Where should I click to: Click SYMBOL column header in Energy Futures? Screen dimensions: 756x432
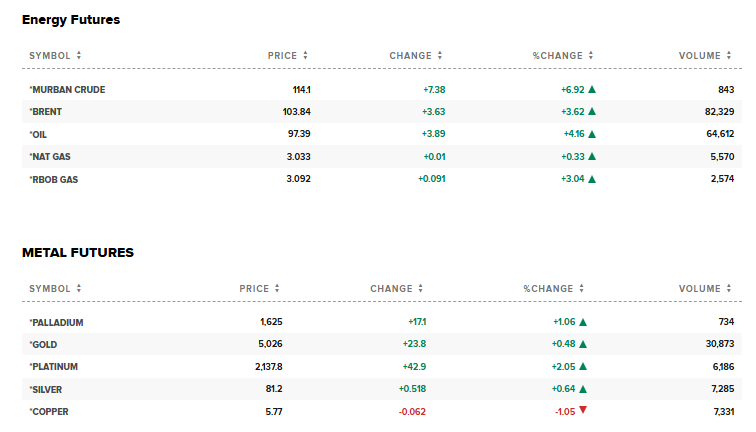[50, 55]
